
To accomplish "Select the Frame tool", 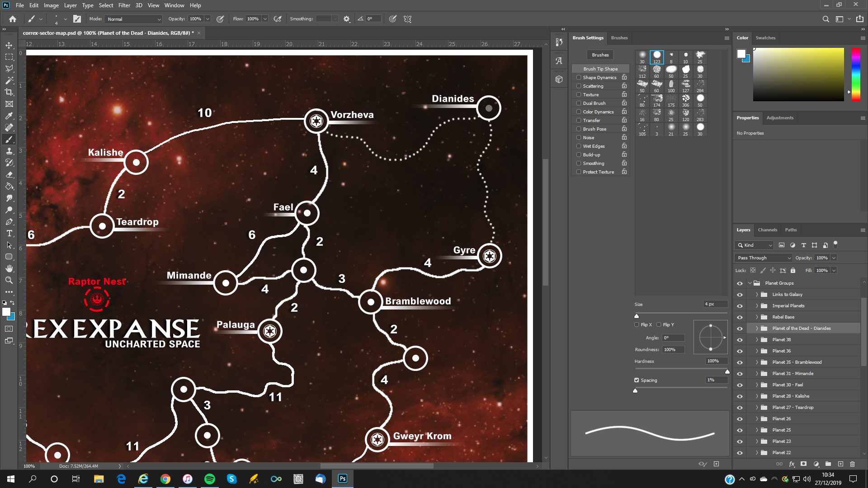I will (9, 104).
